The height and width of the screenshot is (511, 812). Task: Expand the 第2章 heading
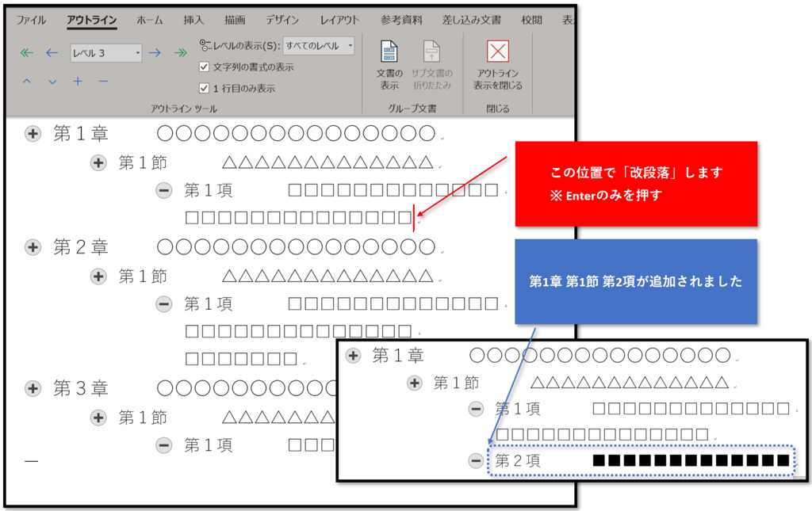pos(33,246)
